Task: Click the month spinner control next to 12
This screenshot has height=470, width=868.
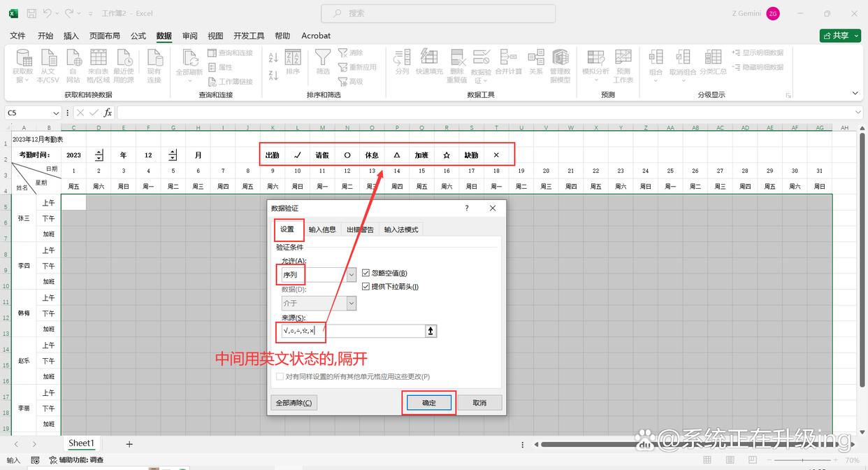Action: pos(173,155)
